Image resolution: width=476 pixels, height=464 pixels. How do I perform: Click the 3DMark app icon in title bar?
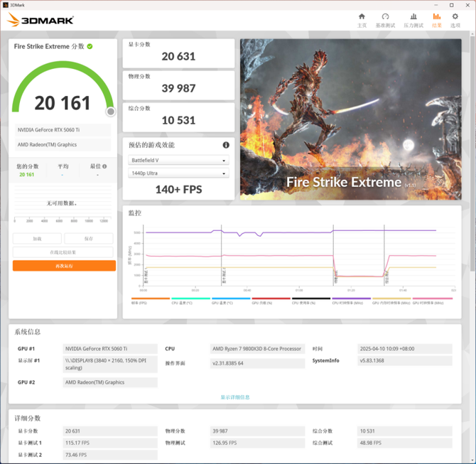(5, 5)
